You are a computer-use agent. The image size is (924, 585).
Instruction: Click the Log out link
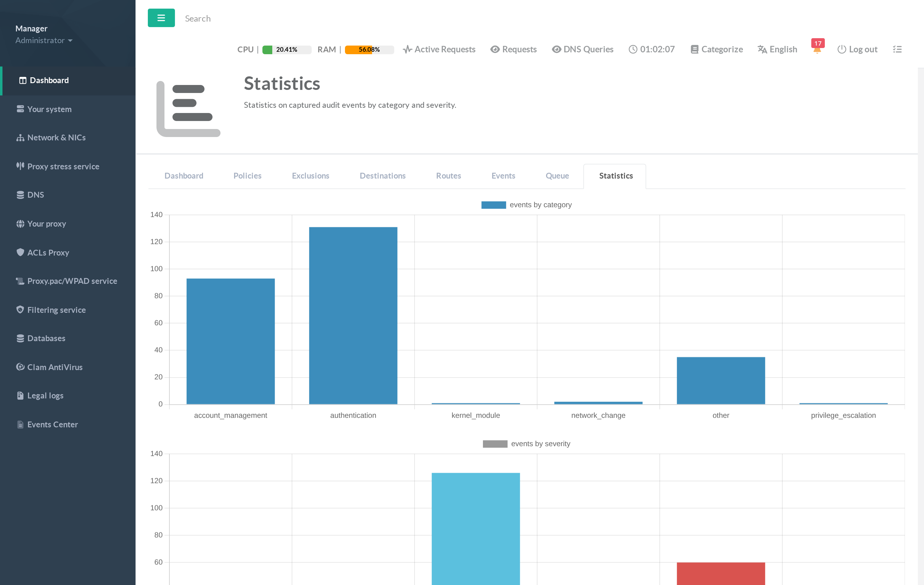[x=857, y=50]
